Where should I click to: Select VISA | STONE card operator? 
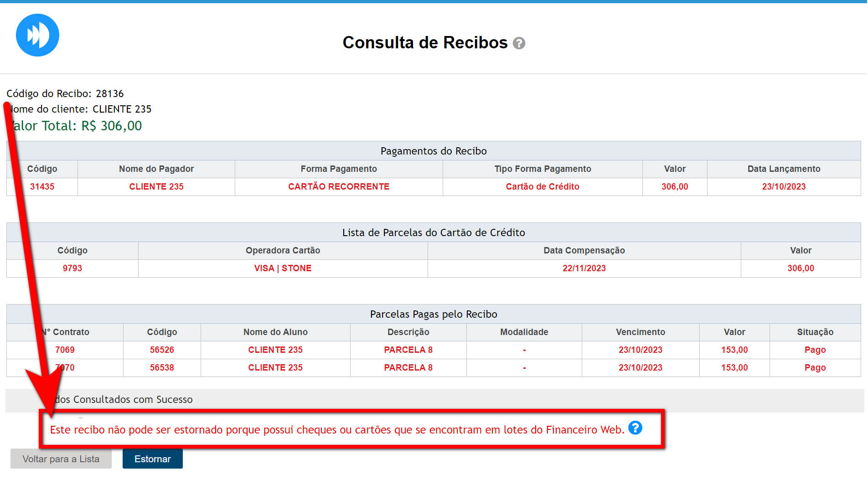tap(283, 268)
